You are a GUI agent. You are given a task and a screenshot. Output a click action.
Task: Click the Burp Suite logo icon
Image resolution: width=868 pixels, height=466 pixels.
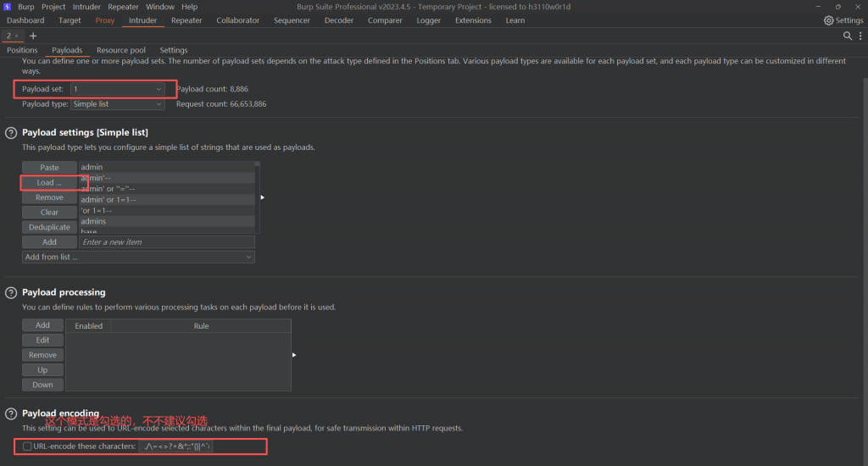7,7
